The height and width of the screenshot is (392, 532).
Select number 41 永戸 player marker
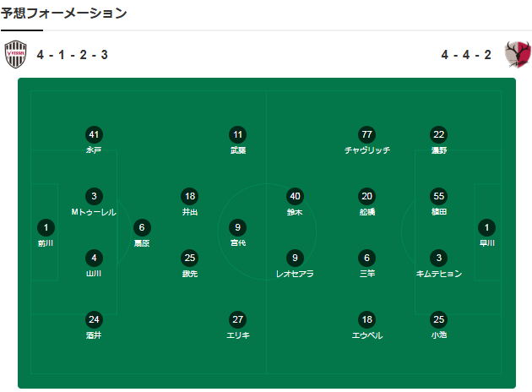[94, 134]
